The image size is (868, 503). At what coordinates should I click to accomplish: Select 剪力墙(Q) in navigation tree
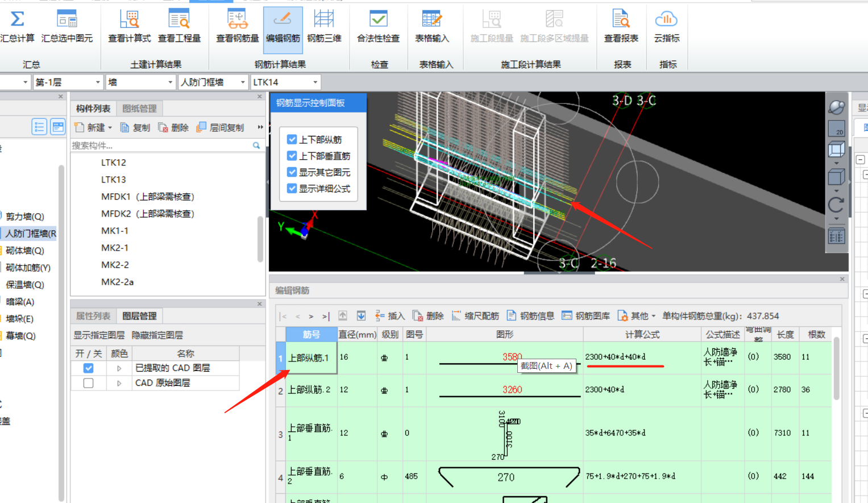pyautogui.click(x=24, y=217)
